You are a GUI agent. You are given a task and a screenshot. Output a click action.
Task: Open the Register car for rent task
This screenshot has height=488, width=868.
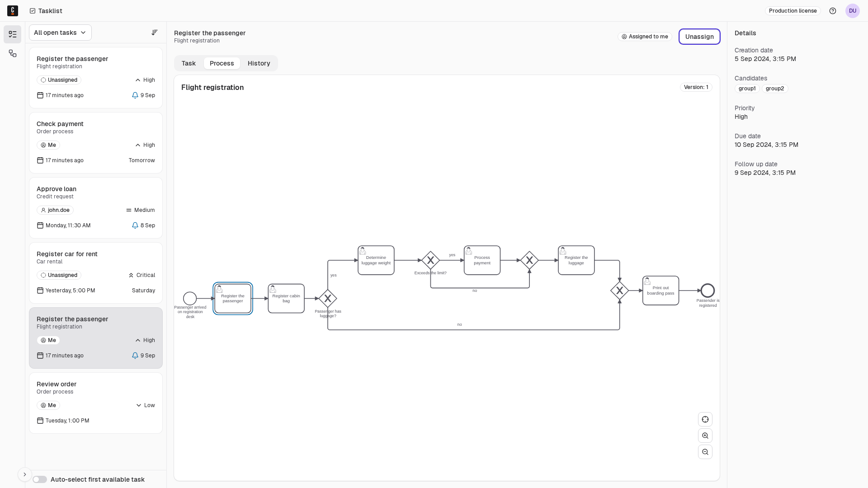96,273
